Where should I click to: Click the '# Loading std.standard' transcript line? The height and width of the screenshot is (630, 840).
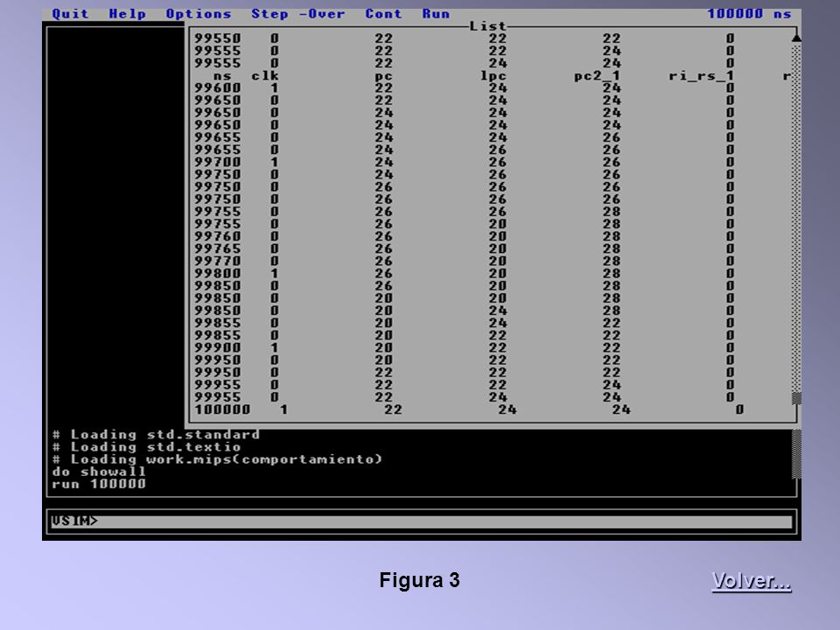pyautogui.click(x=156, y=435)
